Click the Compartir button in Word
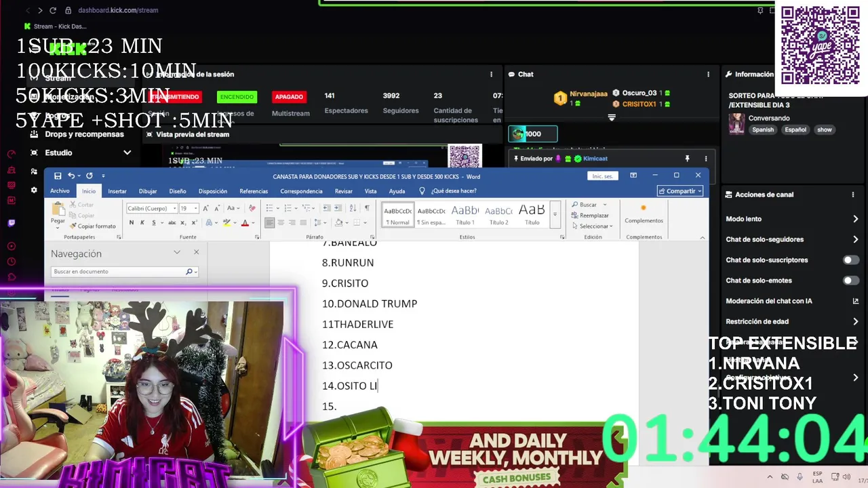868x488 pixels. [x=680, y=191]
